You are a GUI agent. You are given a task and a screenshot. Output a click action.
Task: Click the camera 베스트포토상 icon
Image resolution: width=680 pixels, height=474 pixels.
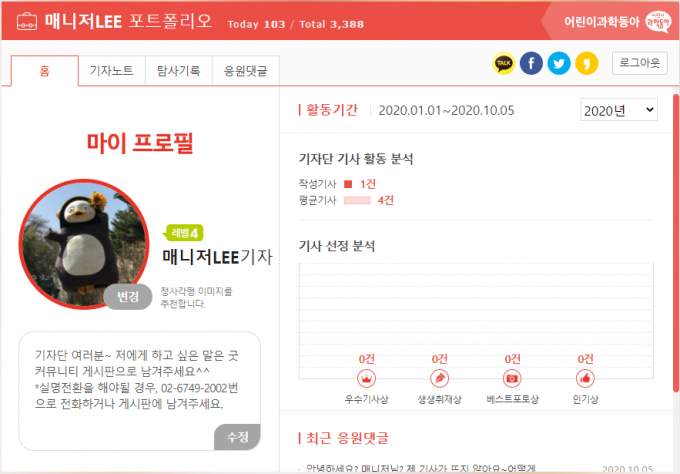click(x=512, y=379)
